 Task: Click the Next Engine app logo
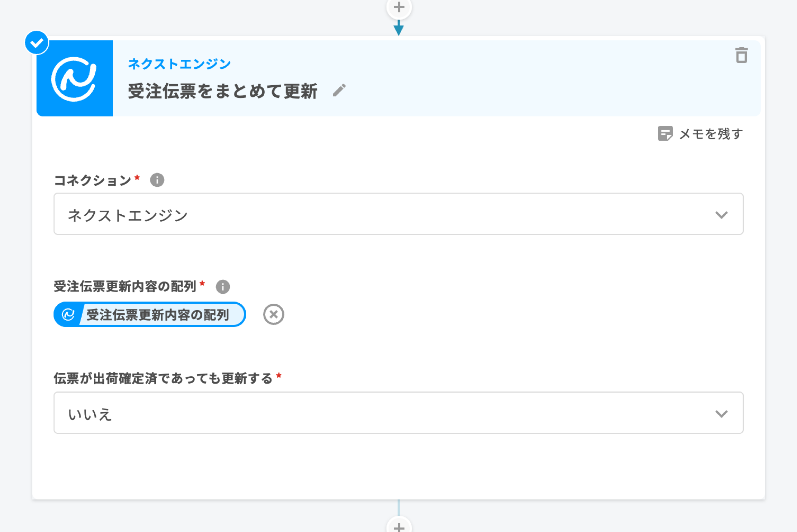click(74, 78)
